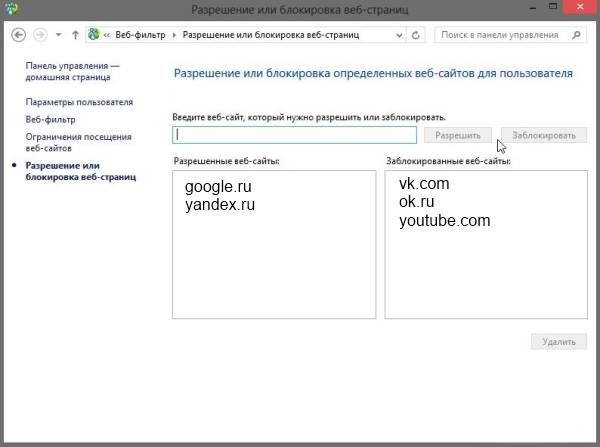Click the search magnifier icon

pos(577,35)
